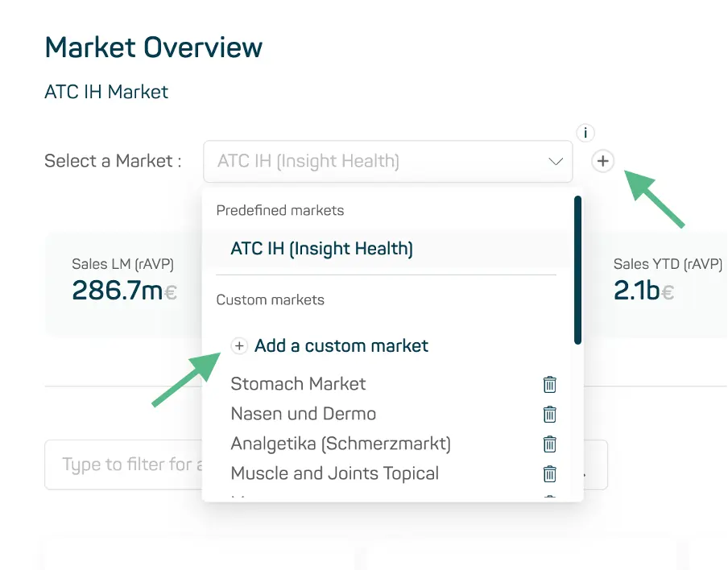The height and width of the screenshot is (570, 728).
Task: Click the Sales LM (rAVP) value 286.7m
Action: tap(125, 291)
